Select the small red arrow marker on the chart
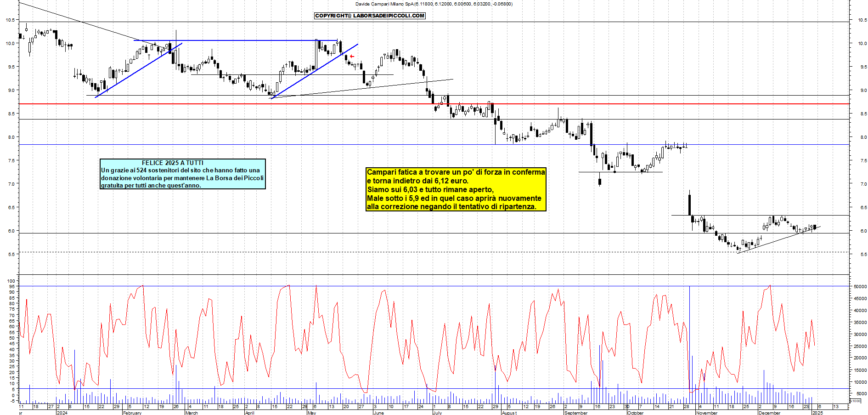Image resolution: width=868 pixels, height=415 pixels. click(352, 57)
